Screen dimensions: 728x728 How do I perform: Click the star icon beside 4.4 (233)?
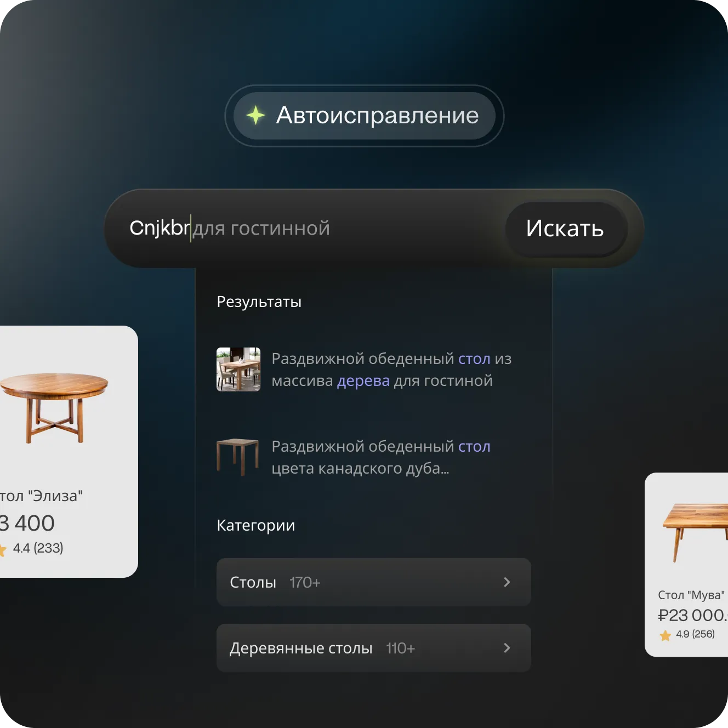pos(2,549)
